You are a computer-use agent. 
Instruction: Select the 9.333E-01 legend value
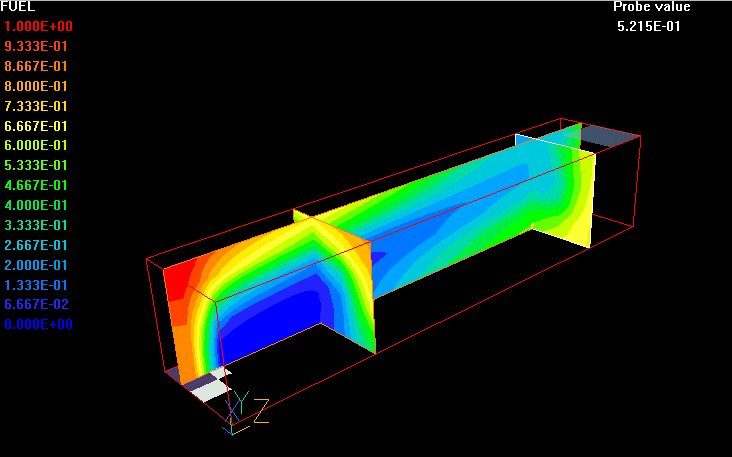point(38,46)
